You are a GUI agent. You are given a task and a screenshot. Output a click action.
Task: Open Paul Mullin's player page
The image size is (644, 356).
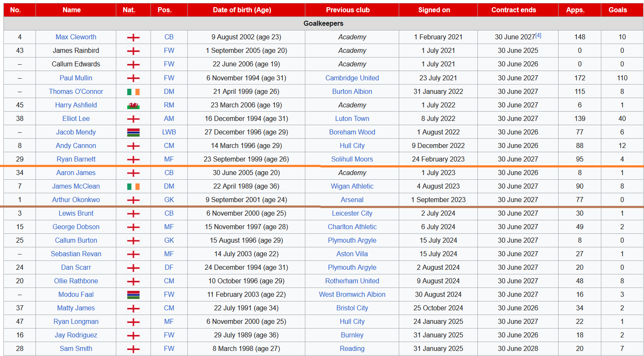[x=76, y=78]
